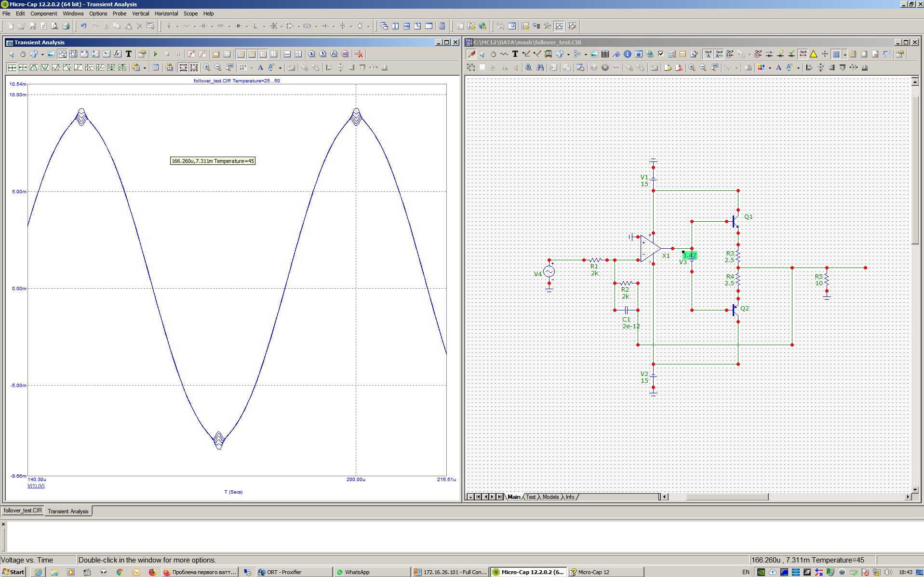Click the Zoom In icon in Transient Analysis toolbar
This screenshot has height=577, width=924.
(207, 67)
